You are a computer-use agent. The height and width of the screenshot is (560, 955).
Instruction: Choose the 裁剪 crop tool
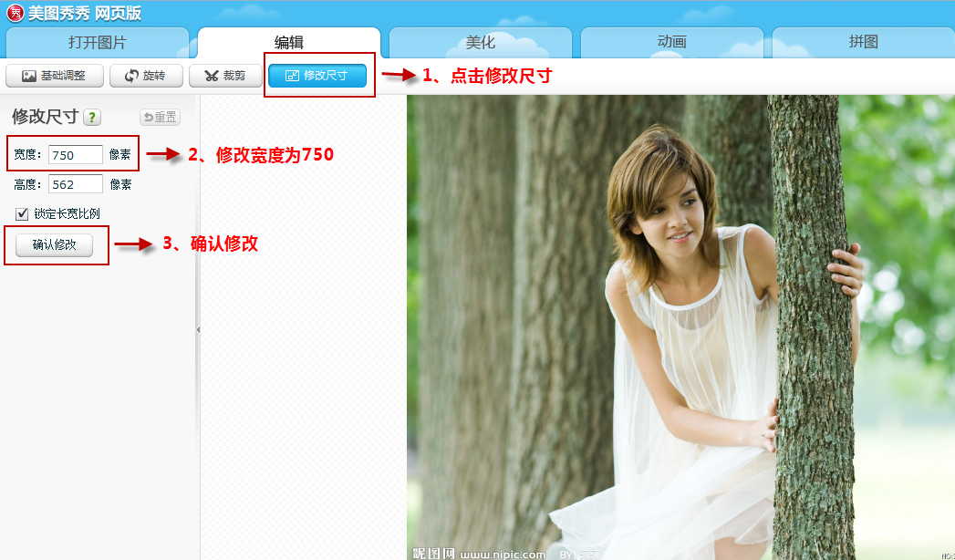pyautogui.click(x=225, y=76)
